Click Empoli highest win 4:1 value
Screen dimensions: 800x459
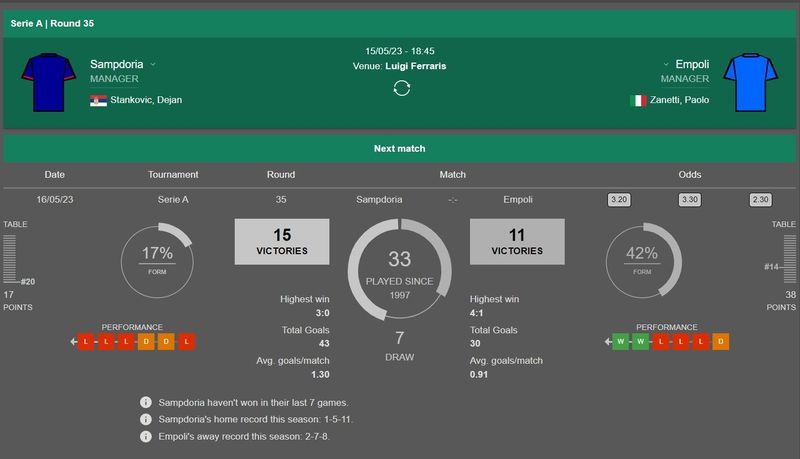pos(477,313)
